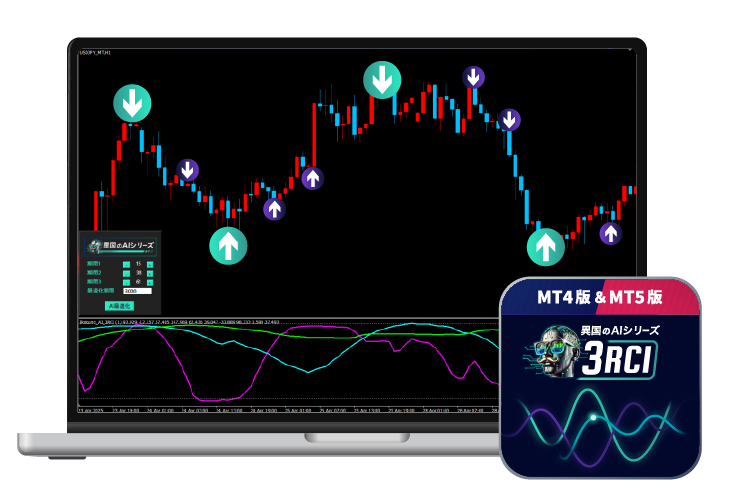
Task: Click the 期間1 value 15
Action: click(138, 264)
